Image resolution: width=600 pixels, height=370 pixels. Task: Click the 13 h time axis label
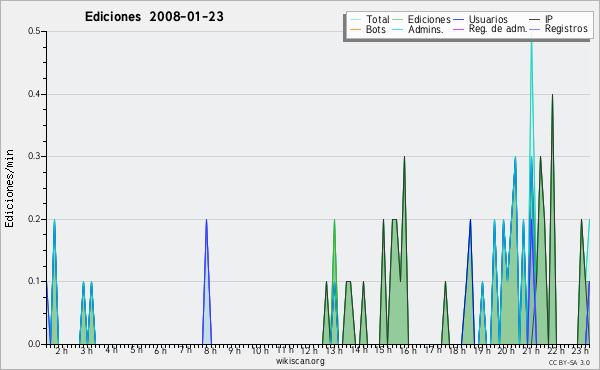tap(334, 350)
